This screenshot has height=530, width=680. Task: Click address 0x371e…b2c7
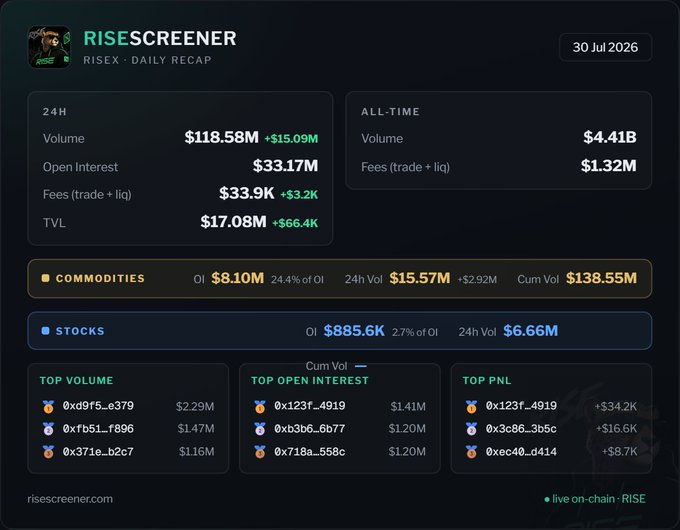(98, 452)
